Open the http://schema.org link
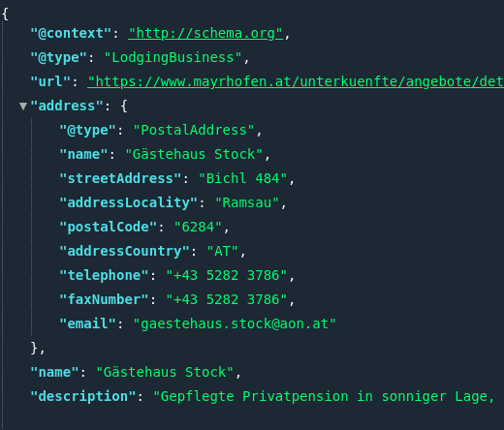This screenshot has height=430, width=504. pyautogui.click(x=205, y=34)
